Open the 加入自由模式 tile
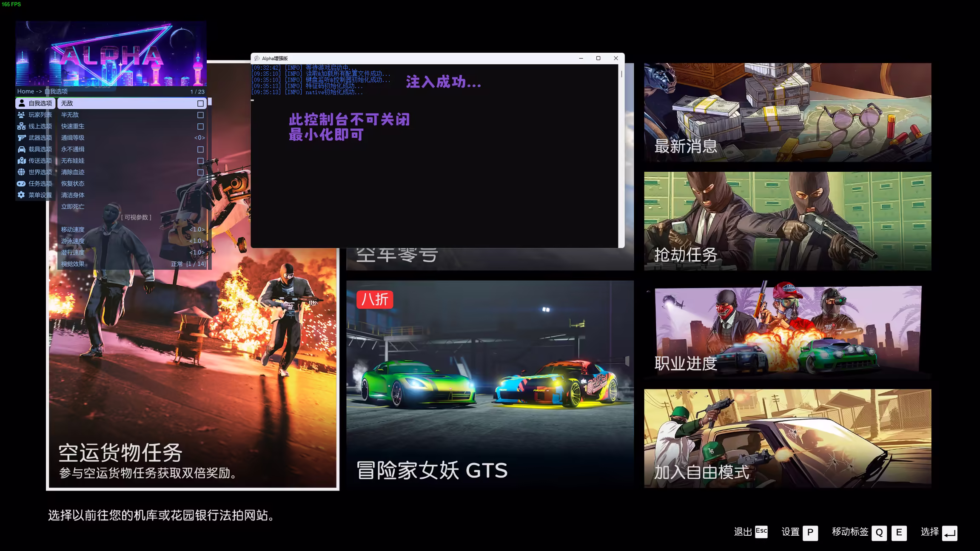980x551 pixels. coord(787,438)
